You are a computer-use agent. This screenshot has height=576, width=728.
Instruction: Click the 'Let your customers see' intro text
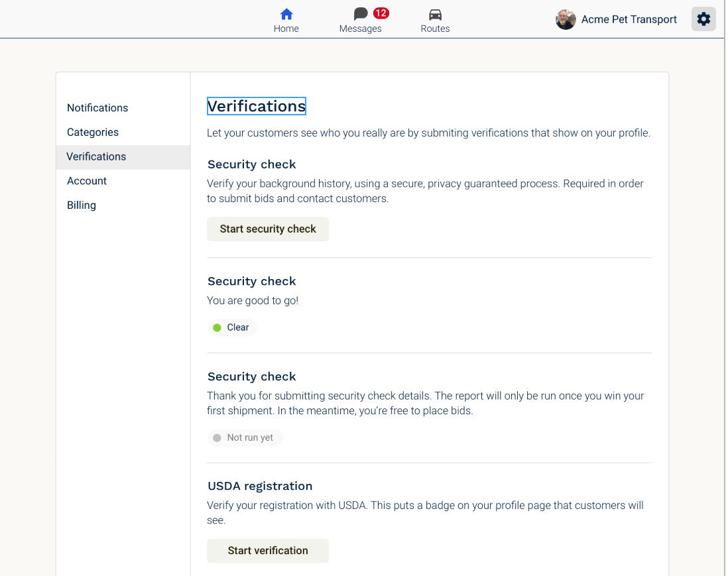[x=428, y=133]
